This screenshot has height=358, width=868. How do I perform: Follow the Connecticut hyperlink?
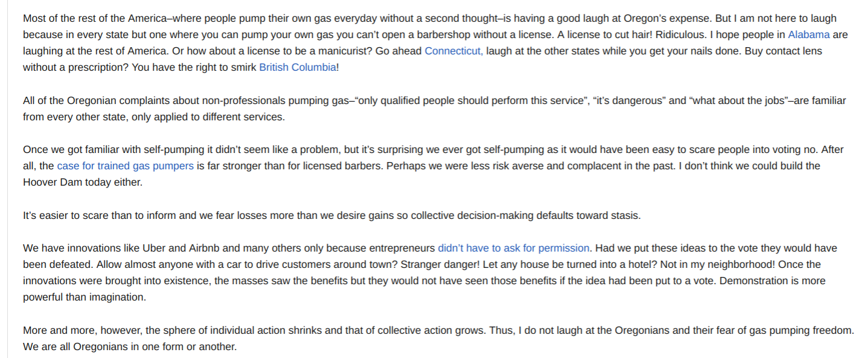[453, 51]
